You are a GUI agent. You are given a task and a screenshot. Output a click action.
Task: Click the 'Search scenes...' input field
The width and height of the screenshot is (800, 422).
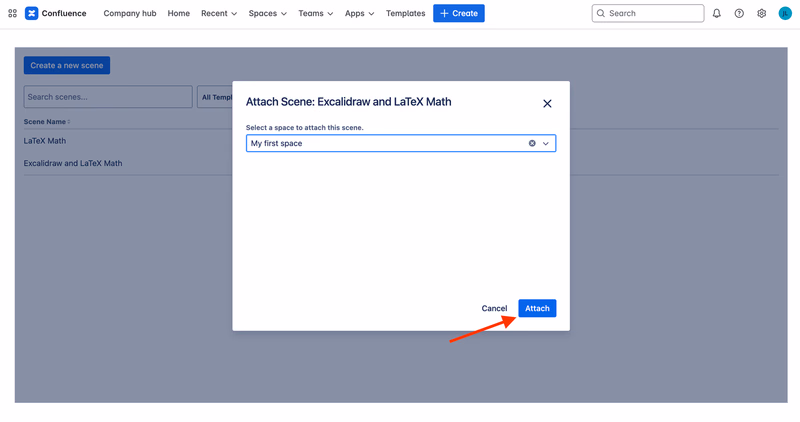(108, 97)
